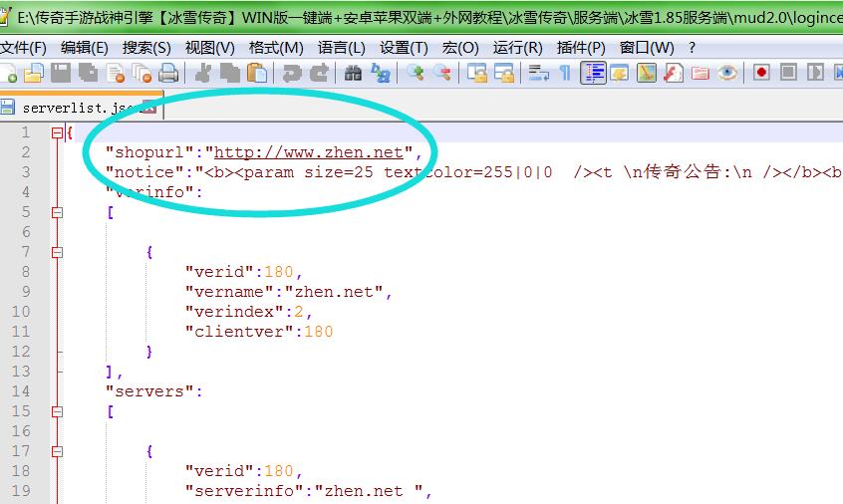843x504 pixels.
Task: Toggle the word wrap toolbar button
Action: [538, 73]
